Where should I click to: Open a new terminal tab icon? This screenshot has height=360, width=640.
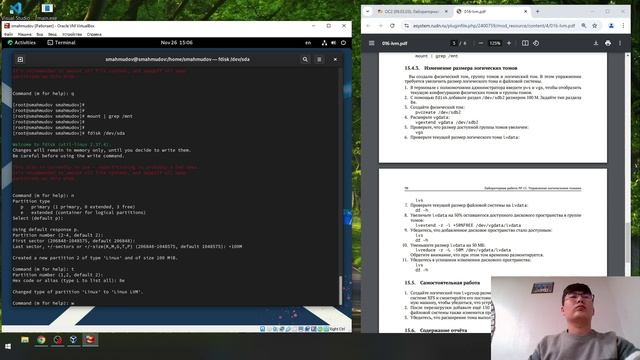[20, 59]
